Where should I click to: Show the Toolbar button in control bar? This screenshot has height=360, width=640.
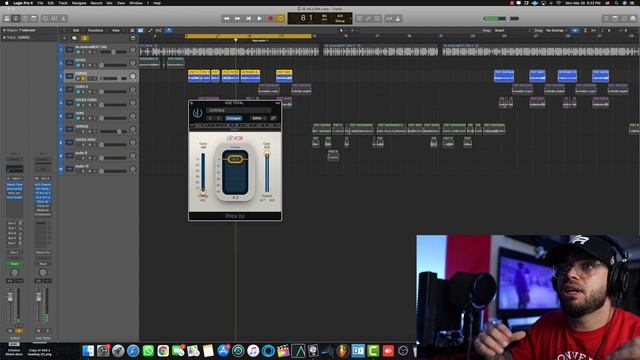[34, 18]
